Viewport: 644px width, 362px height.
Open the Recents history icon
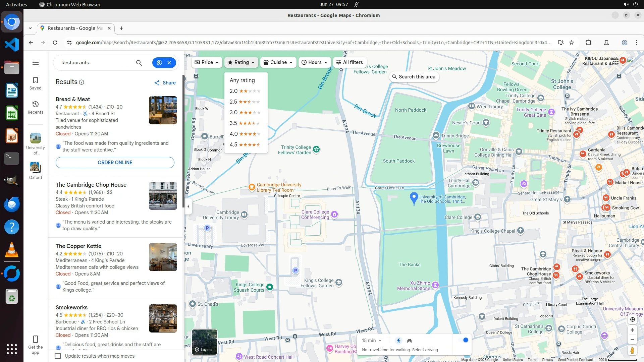tap(35, 107)
